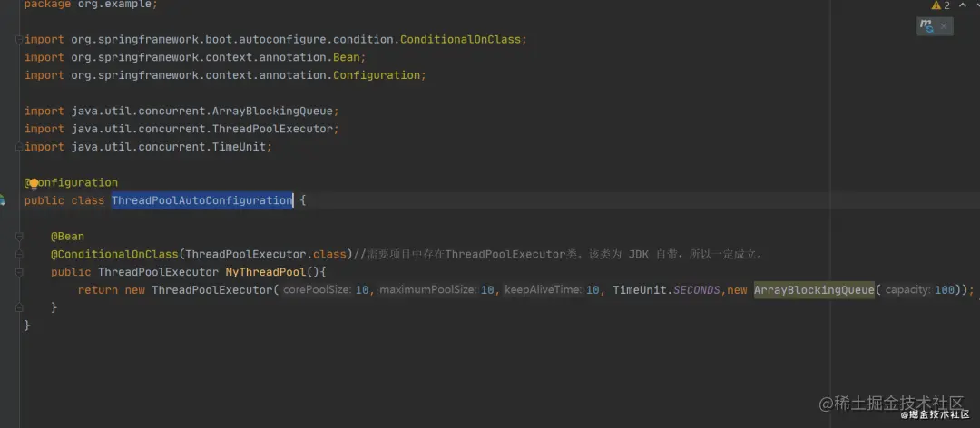Click ThreadPoolExecutor in the import line
The image size is (980, 428).
point(272,129)
